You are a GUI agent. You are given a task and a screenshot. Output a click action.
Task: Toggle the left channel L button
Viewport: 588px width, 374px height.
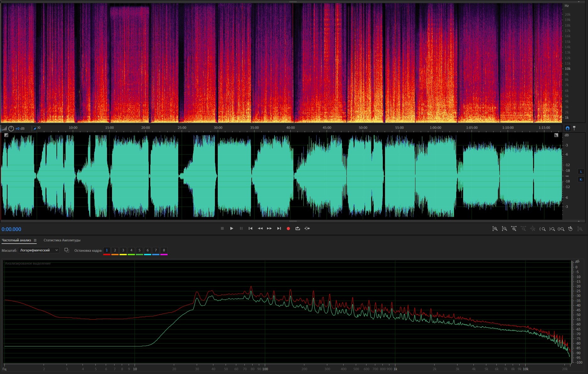581,171
